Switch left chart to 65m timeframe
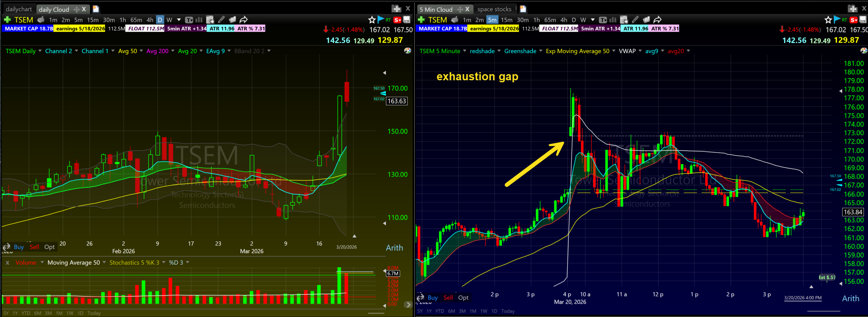Image resolution: width=868 pixels, height=317 pixels. (x=136, y=19)
